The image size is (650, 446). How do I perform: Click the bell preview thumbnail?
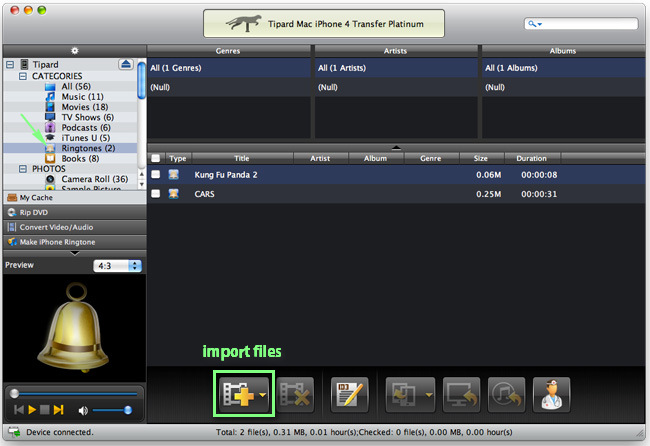click(x=75, y=328)
